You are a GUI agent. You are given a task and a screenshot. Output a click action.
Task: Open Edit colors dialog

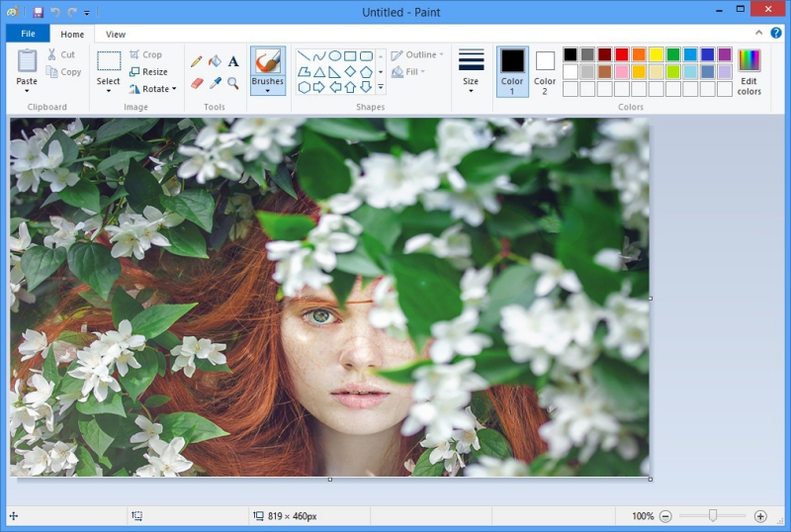click(x=749, y=71)
